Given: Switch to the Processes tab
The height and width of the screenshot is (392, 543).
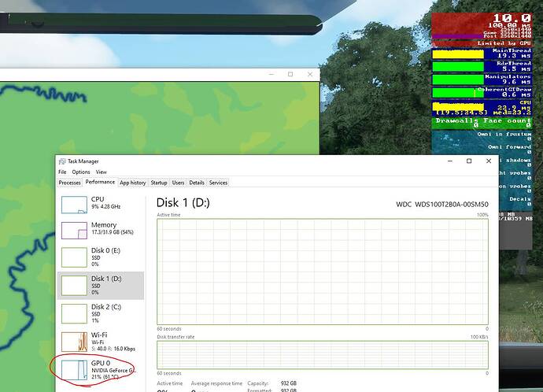Looking at the screenshot, I should (x=70, y=183).
